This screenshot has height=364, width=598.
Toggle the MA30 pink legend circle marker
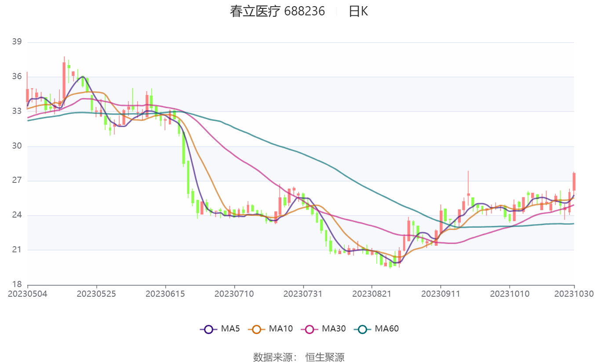click(310, 329)
